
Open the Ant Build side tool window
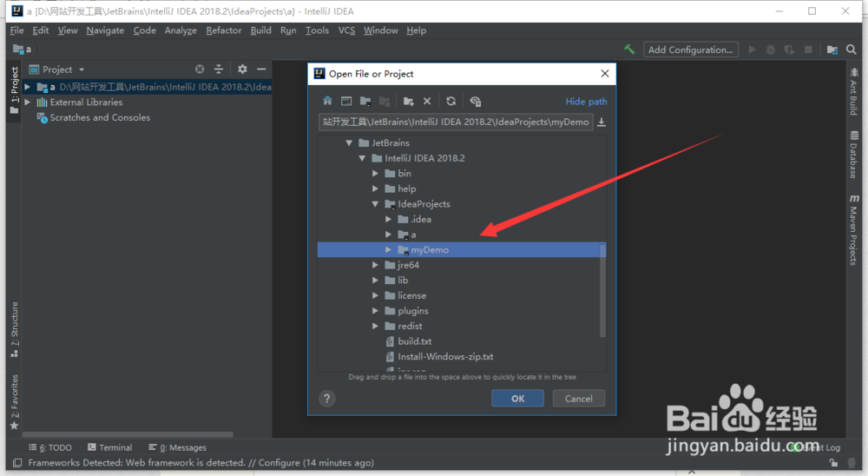[853, 91]
